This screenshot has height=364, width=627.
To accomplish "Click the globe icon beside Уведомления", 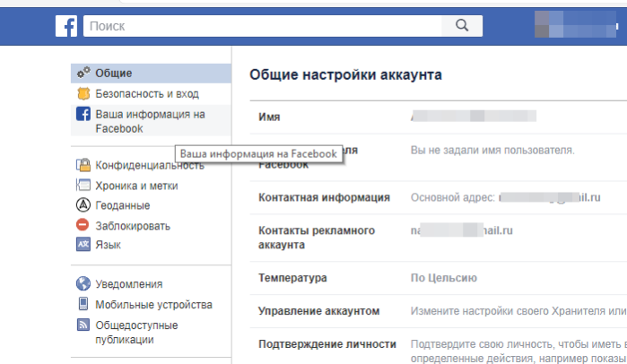I will pyautogui.click(x=83, y=283).
